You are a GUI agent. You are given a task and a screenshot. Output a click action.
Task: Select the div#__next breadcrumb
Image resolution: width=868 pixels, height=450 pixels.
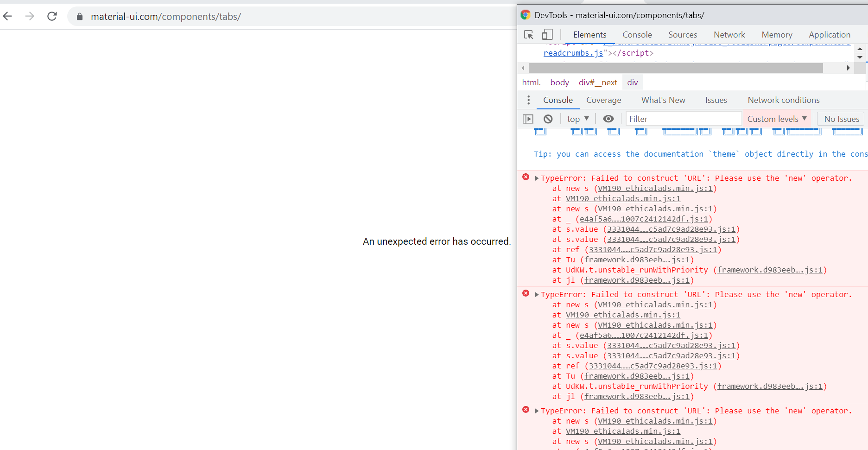point(597,82)
